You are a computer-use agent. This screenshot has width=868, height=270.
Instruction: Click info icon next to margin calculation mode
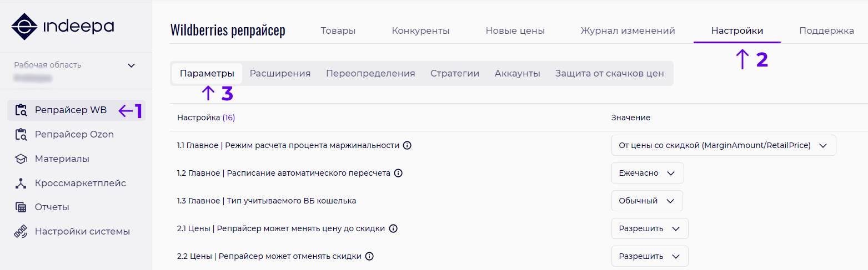pyautogui.click(x=407, y=145)
